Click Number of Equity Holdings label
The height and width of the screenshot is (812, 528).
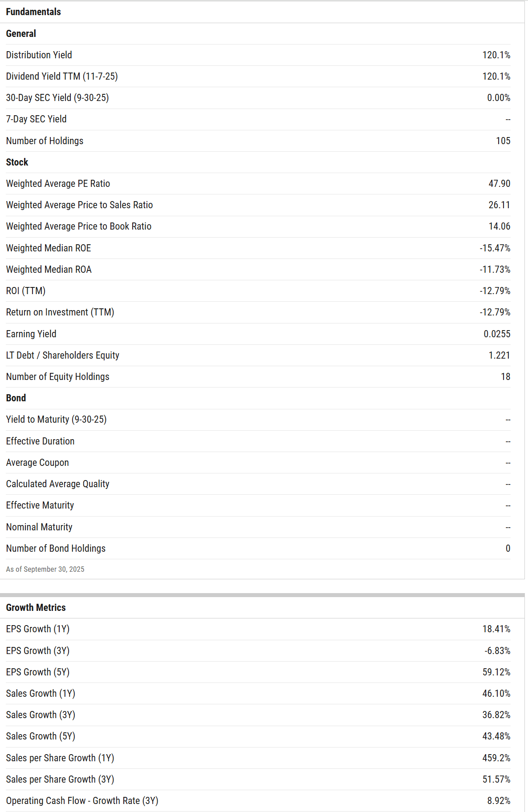point(57,377)
